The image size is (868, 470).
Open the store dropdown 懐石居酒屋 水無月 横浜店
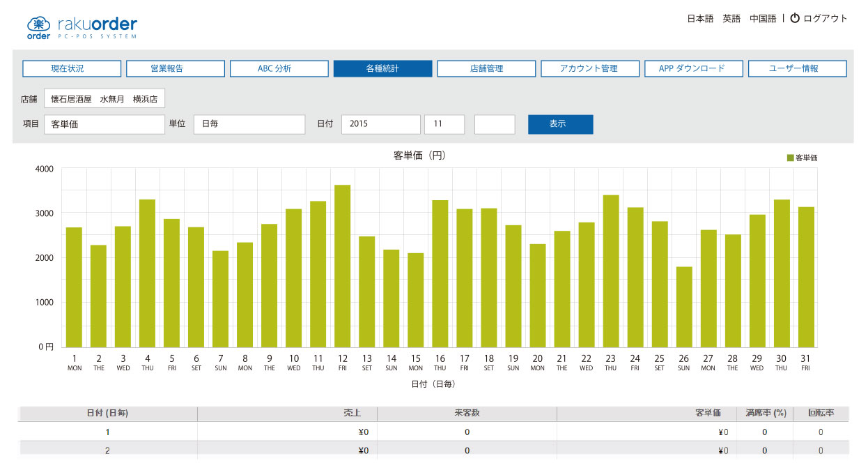point(104,98)
